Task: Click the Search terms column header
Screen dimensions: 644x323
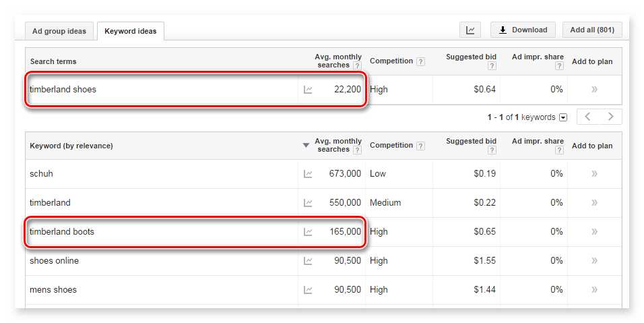Action: 53,61
